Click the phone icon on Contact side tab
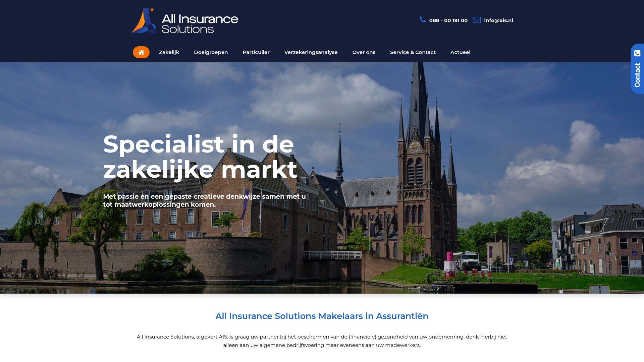644x362 pixels. pos(637,53)
